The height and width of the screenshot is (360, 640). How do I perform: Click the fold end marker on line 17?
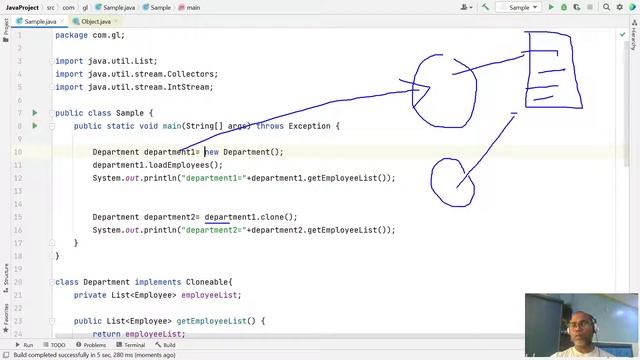pyautogui.click(x=52, y=243)
